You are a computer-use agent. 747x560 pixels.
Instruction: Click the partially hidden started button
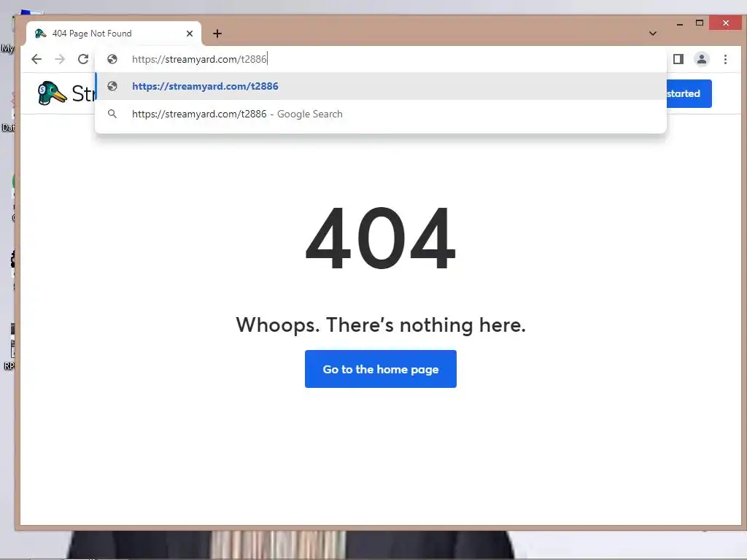point(689,94)
